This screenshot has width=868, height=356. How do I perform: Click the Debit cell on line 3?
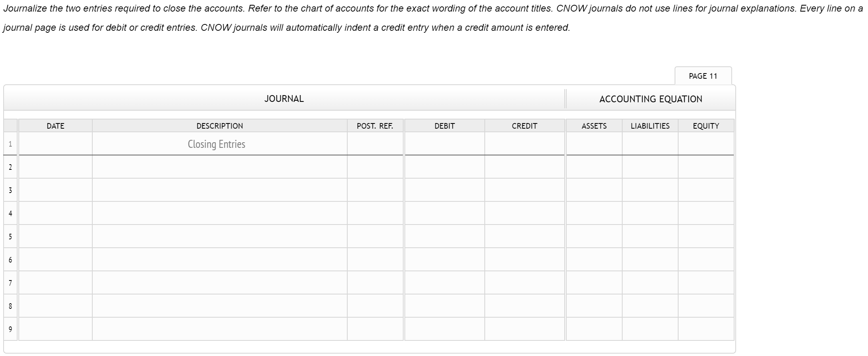click(x=444, y=190)
